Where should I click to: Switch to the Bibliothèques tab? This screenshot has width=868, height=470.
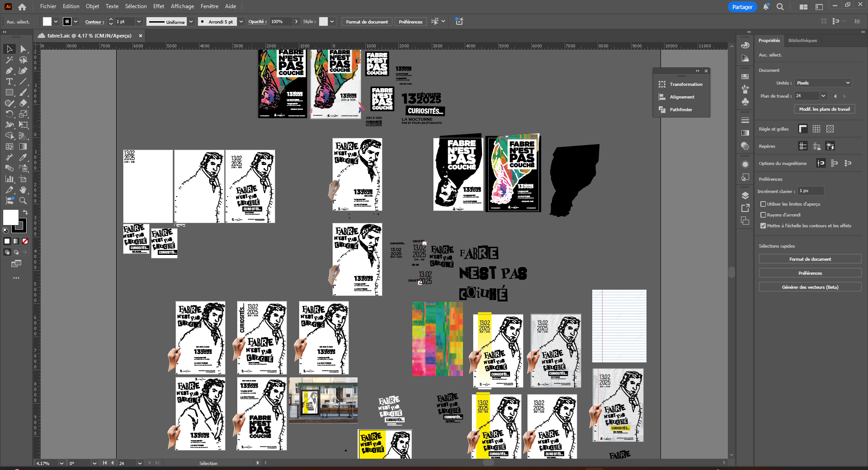pyautogui.click(x=802, y=41)
